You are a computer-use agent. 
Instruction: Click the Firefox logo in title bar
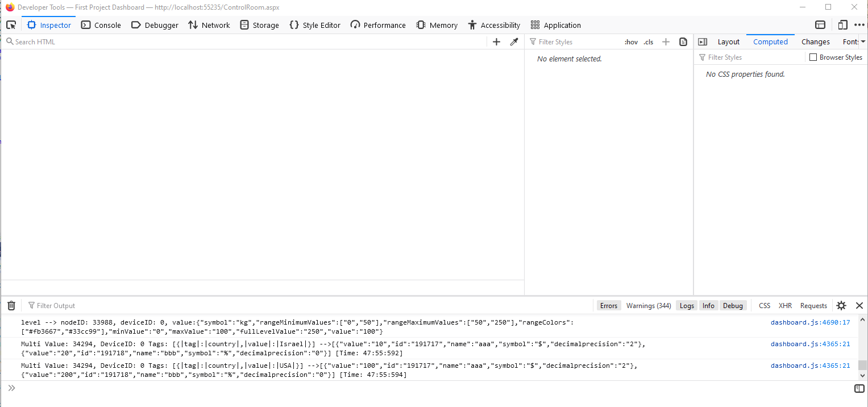point(10,7)
